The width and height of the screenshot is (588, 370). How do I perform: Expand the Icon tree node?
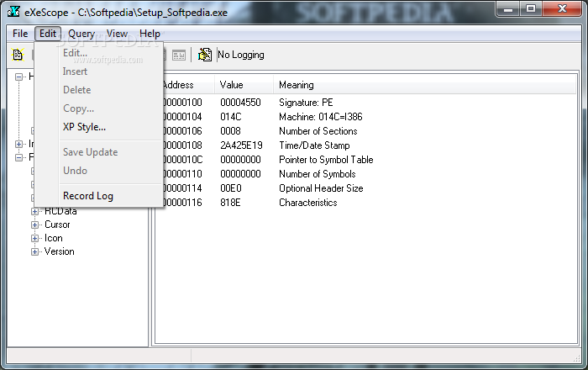35,238
